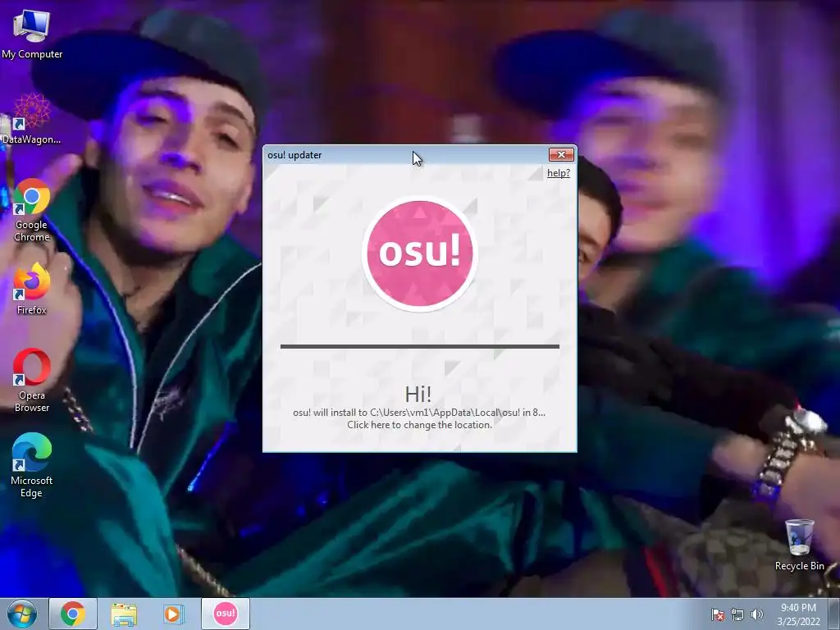Click here to change the install location
This screenshot has width=840, height=630.
(x=419, y=425)
